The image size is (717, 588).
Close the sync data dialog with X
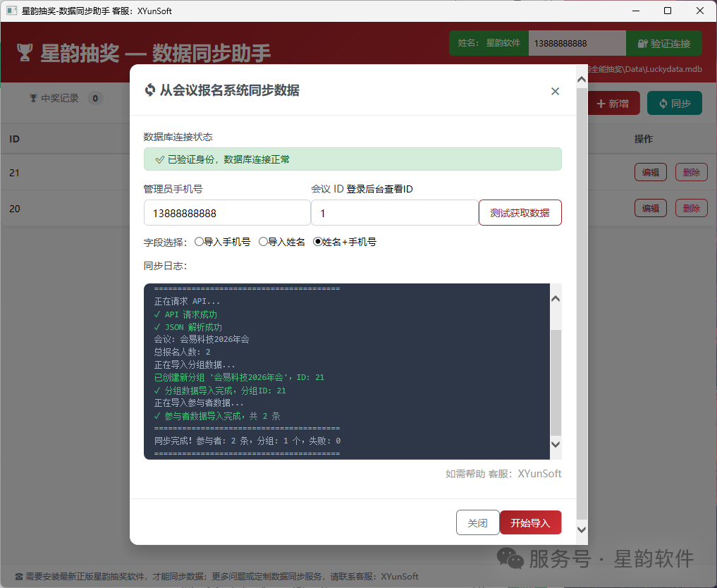coord(555,92)
